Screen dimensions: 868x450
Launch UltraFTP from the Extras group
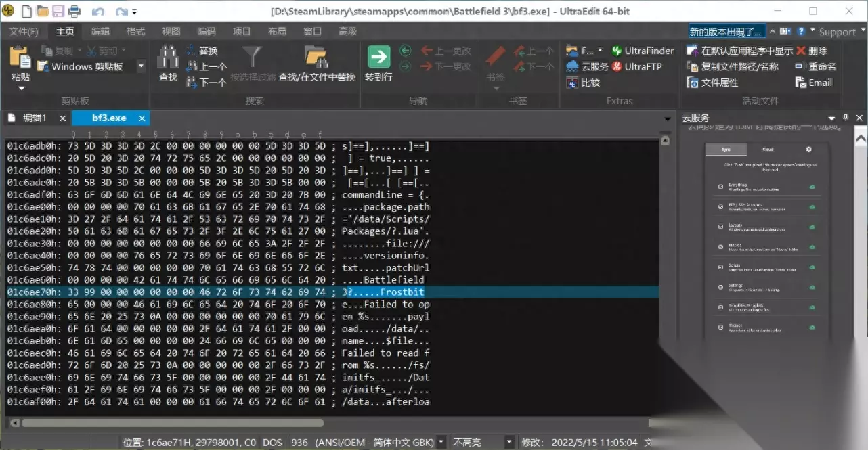637,66
